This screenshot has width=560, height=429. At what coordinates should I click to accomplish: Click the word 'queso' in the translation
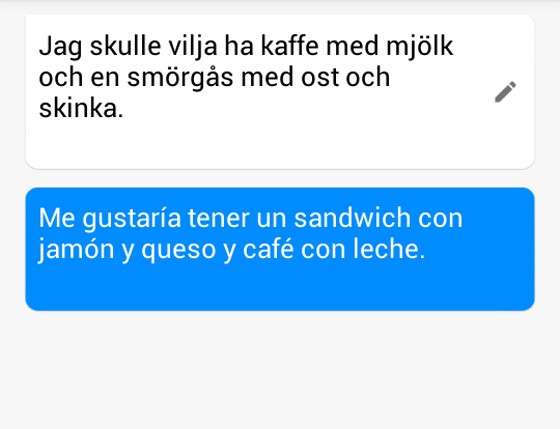point(179,251)
